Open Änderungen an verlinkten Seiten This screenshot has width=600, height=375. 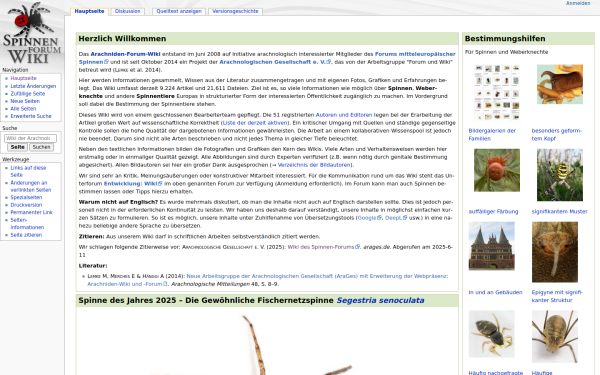click(x=31, y=186)
